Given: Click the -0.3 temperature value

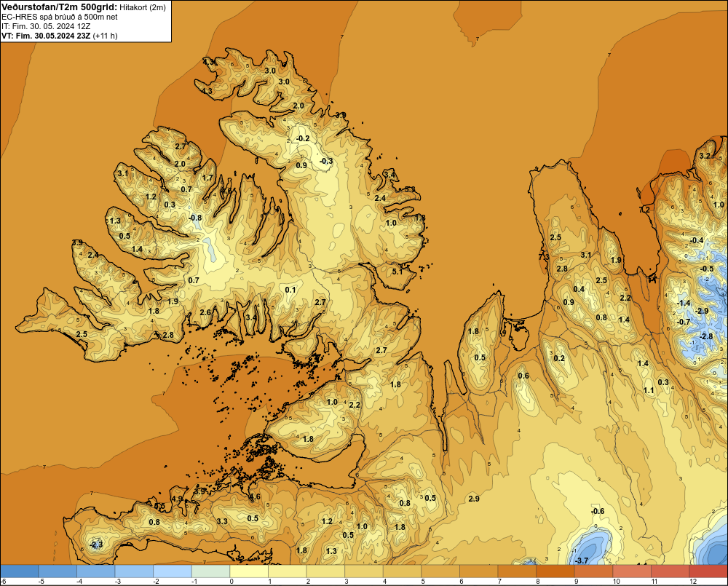Looking at the screenshot, I should [x=326, y=161].
